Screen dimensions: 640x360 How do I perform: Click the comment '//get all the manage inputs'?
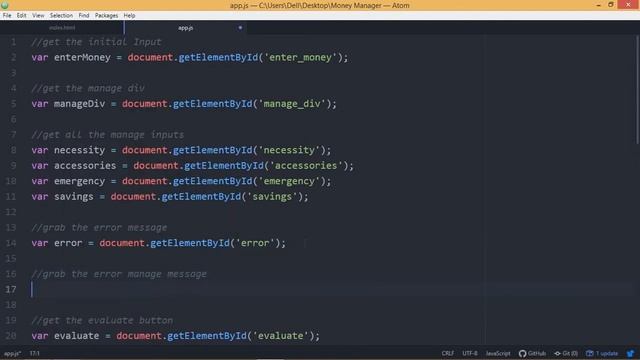point(108,135)
